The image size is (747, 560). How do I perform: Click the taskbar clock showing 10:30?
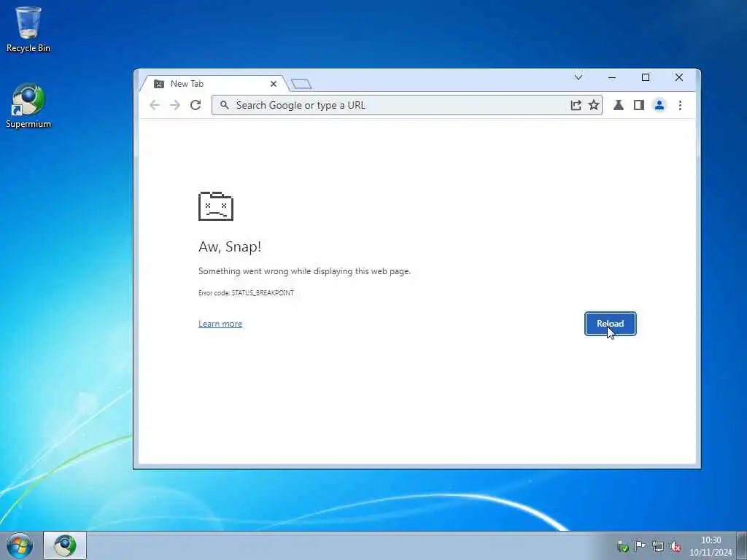(x=711, y=546)
